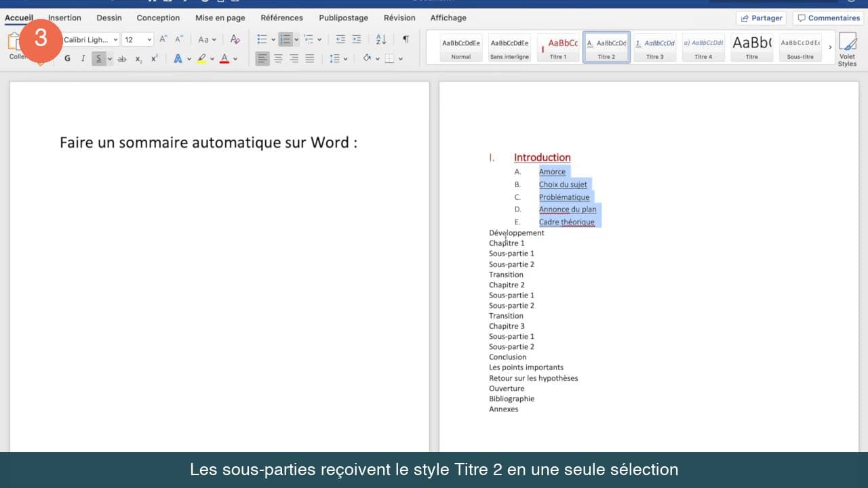
Task: Toggle strikethrough formatting
Action: [122, 59]
